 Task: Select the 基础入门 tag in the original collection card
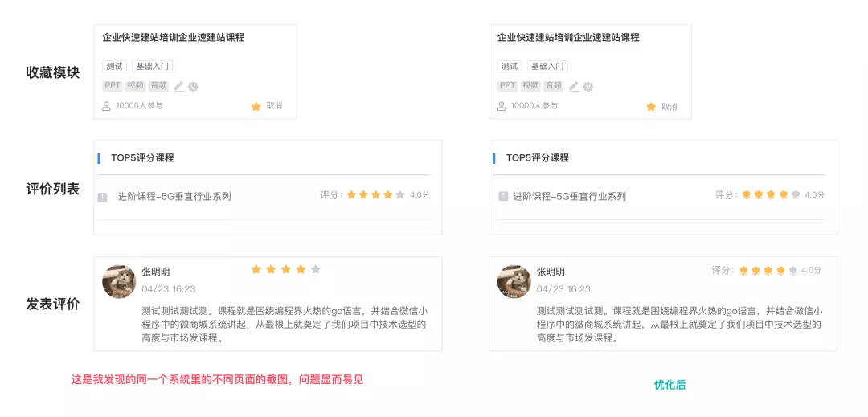(x=152, y=67)
